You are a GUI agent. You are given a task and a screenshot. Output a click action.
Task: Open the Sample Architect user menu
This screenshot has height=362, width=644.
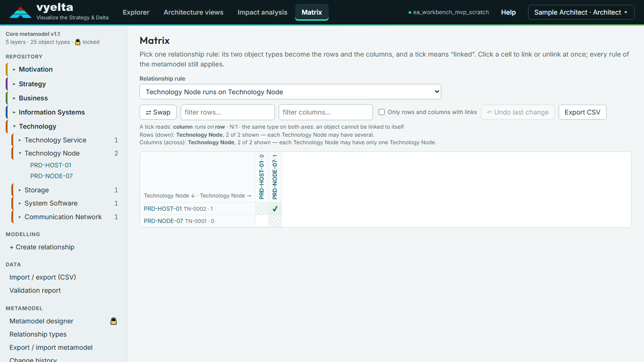tap(581, 12)
